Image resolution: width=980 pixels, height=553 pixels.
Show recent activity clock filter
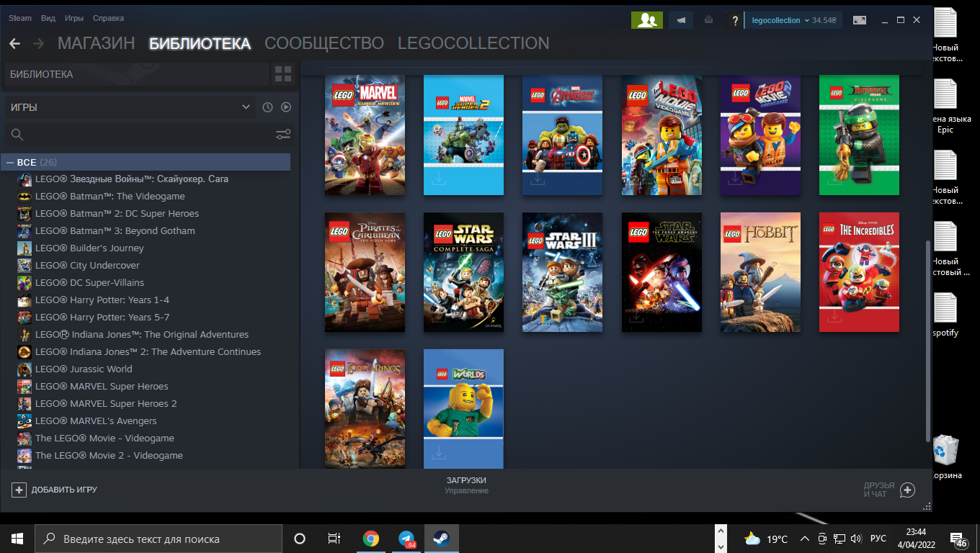267,107
